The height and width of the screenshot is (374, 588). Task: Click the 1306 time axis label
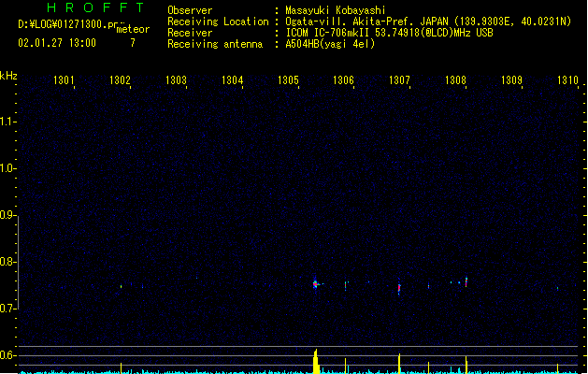343,79
